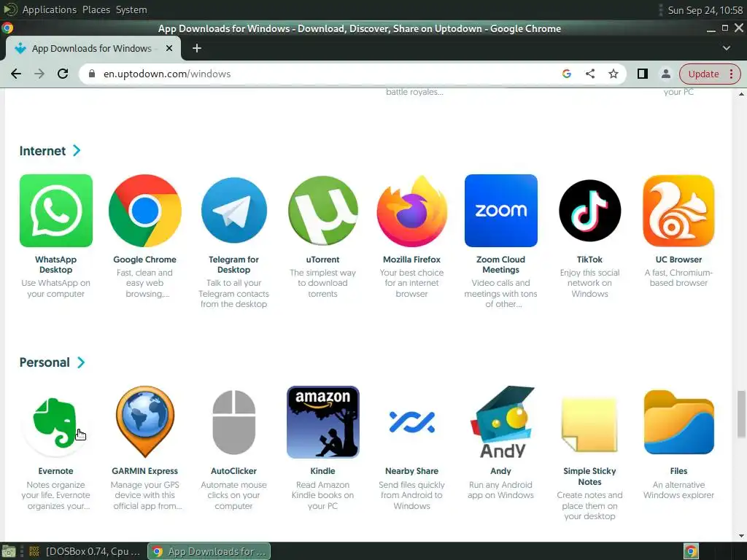The height and width of the screenshot is (560, 747).
Task: Open the GARMIN Express icon
Action: (145, 422)
